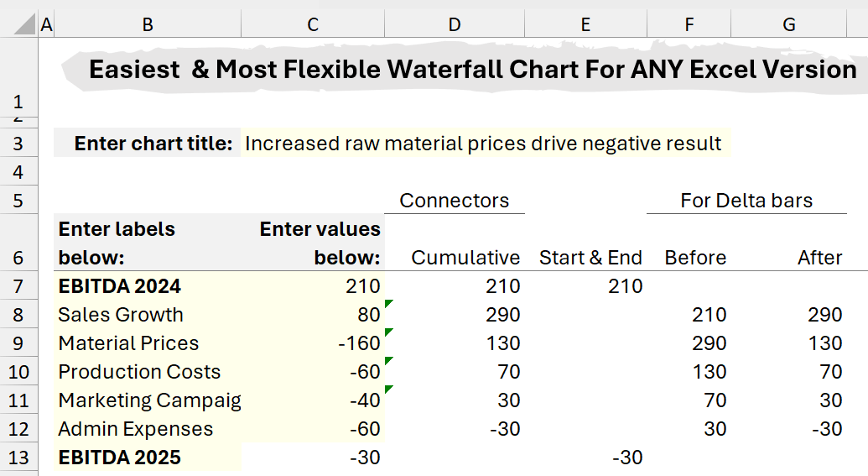
Task: Select column C header
Action: pyautogui.click(x=313, y=25)
